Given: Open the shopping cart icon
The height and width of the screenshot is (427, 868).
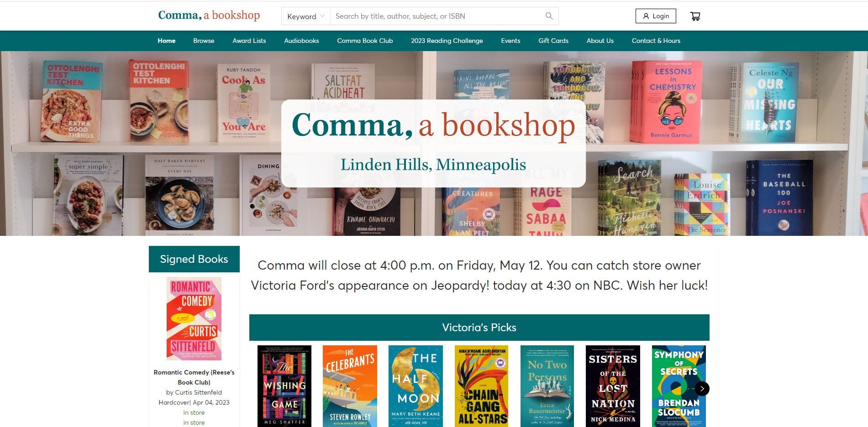Looking at the screenshot, I should pyautogui.click(x=695, y=16).
